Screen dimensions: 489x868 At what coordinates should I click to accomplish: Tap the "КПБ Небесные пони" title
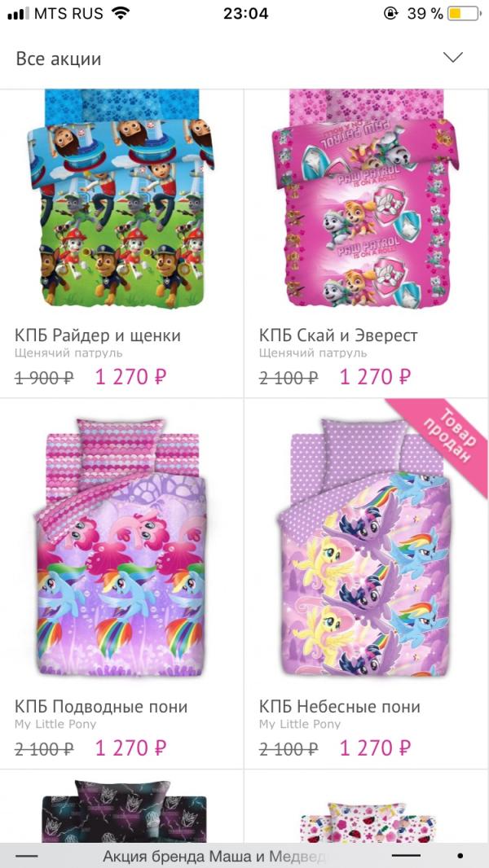(x=340, y=707)
